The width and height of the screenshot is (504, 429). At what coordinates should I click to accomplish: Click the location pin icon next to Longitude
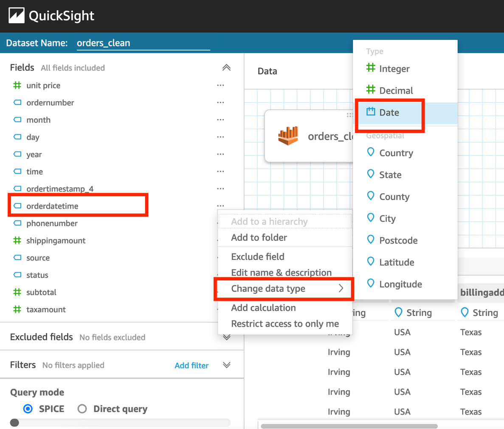[x=371, y=283]
